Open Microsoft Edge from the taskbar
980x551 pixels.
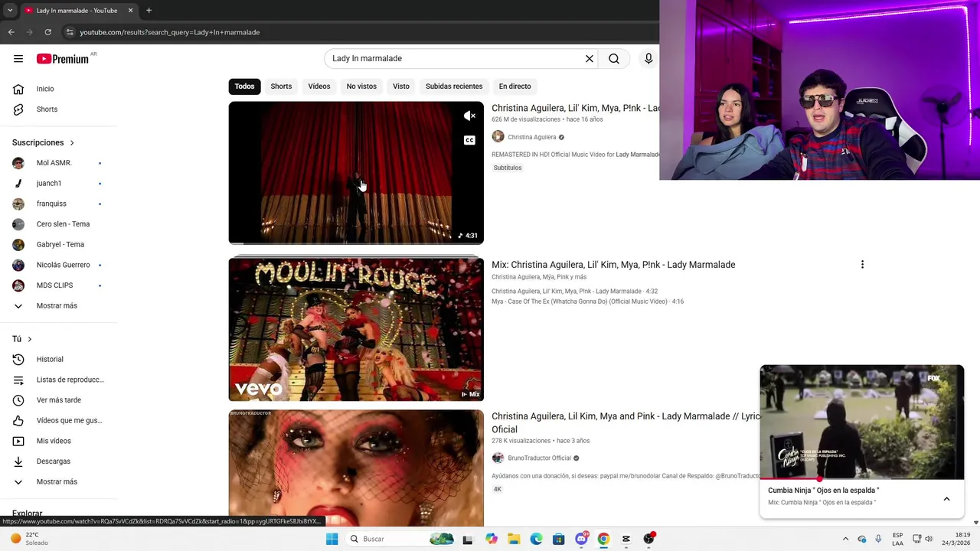[x=536, y=539]
